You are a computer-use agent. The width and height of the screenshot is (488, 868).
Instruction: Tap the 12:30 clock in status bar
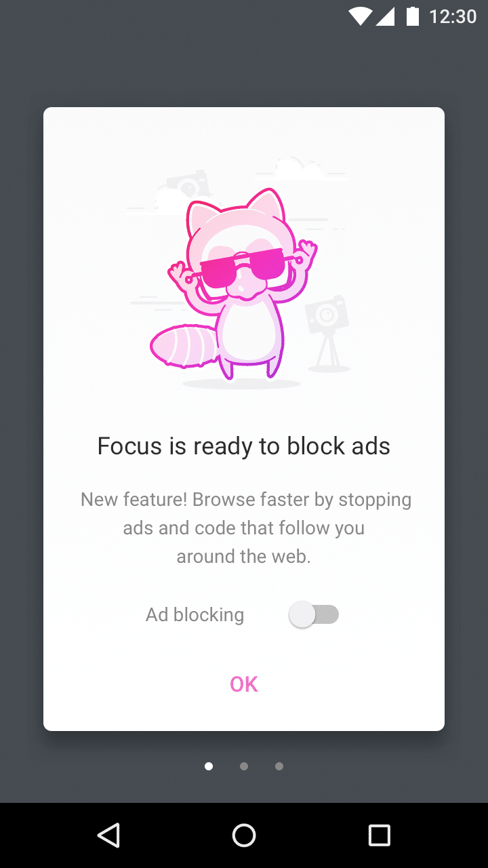(x=453, y=16)
